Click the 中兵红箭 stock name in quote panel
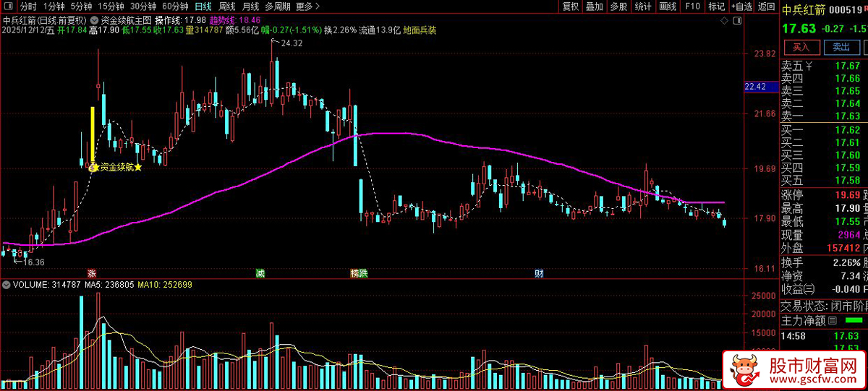The width and height of the screenshot is (868, 391). click(803, 10)
